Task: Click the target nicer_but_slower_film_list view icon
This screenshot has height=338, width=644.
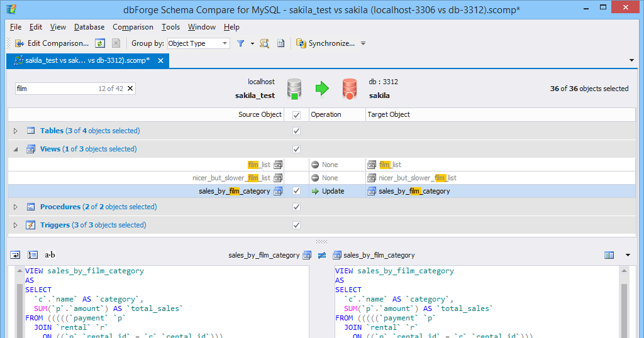Action: coord(372,178)
